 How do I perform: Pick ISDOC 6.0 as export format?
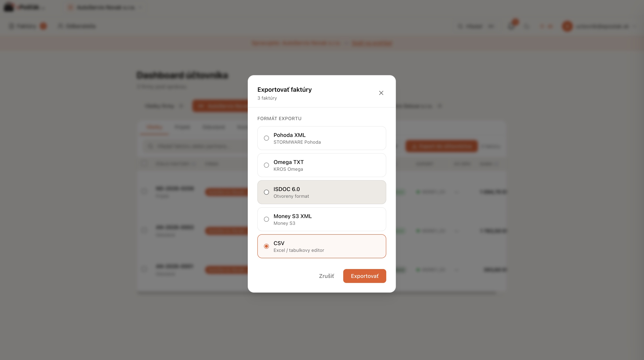pyautogui.click(x=266, y=192)
